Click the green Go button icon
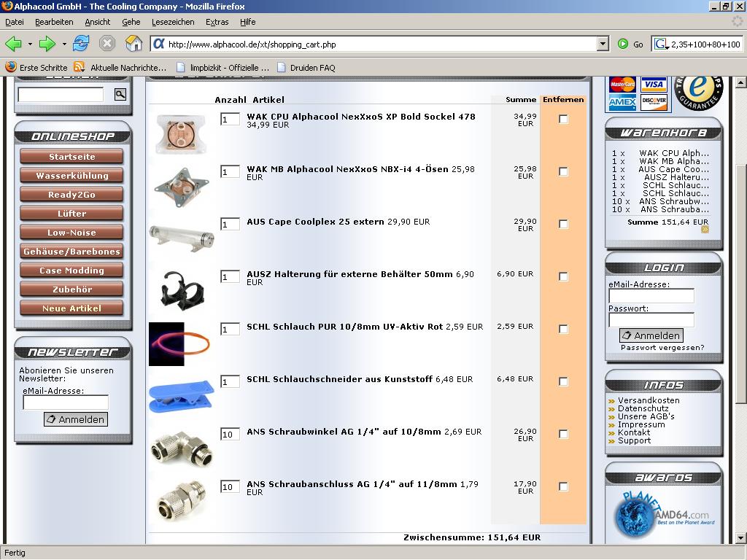The image size is (747, 560). [622, 44]
